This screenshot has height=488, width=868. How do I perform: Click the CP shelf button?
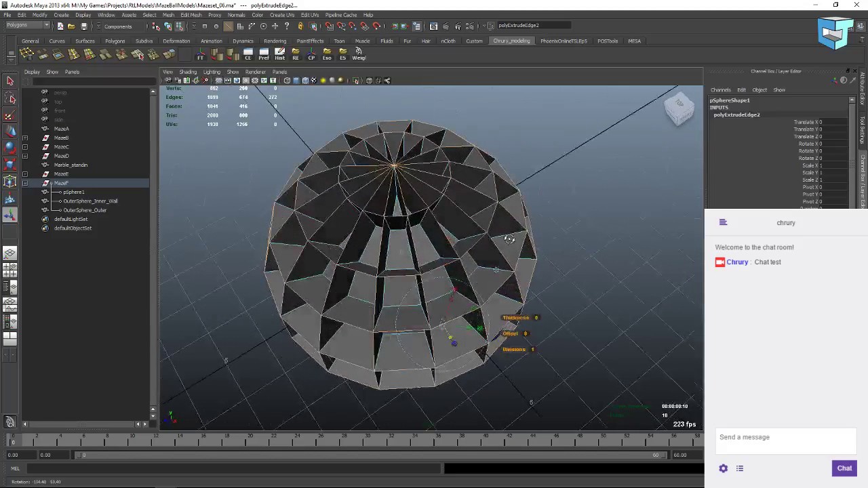pos(311,54)
